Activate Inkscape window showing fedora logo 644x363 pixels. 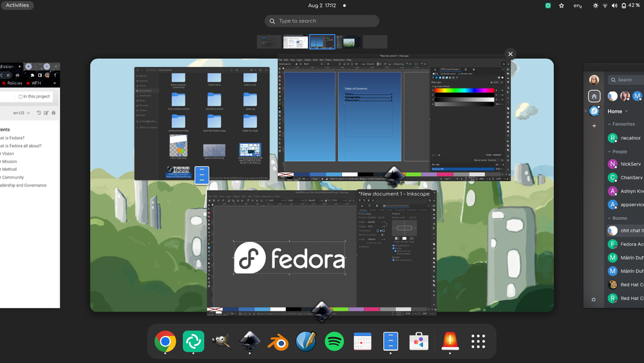coord(321,252)
